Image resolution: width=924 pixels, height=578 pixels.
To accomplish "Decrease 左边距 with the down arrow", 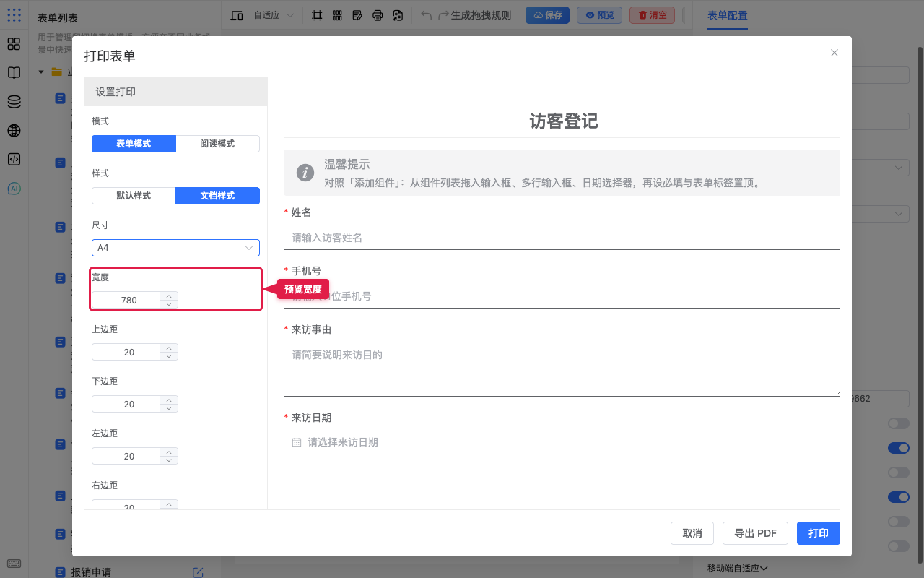I will click(x=169, y=460).
